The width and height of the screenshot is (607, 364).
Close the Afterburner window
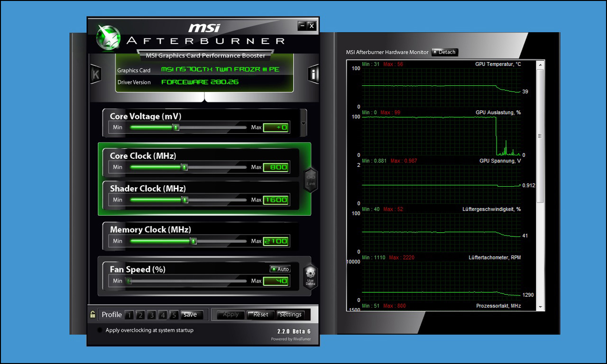point(312,26)
